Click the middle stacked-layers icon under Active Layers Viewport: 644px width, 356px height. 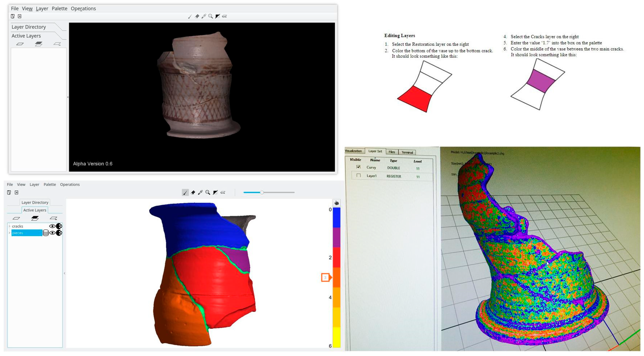click(x=35, y=218)
